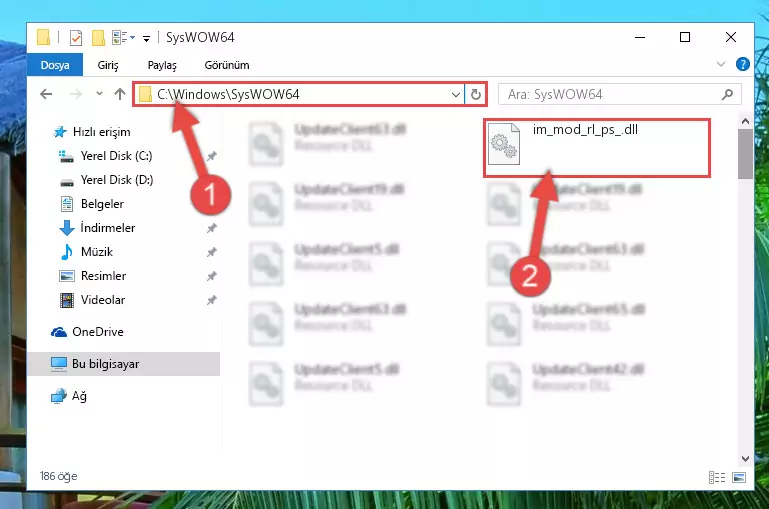Click the scrollbar down arrow in the file list
The width and height of the screenshot is (769, 509).
click(745, 459)
